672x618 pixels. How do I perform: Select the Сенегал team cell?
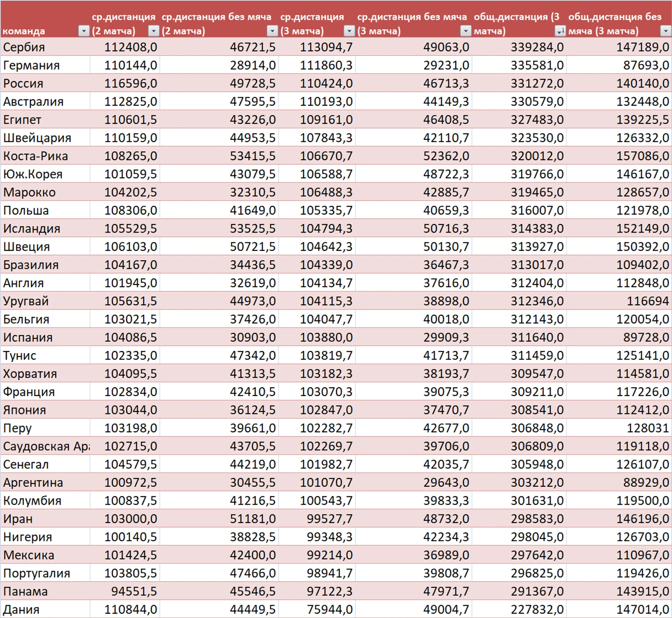point(45,464)
